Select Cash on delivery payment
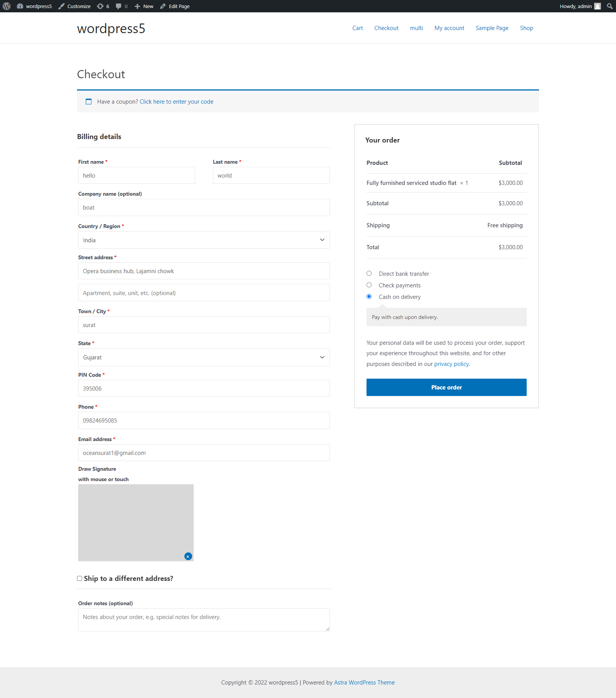Viewport: 616px width, 698px height. pyautogui.click(x=369, y=297)
